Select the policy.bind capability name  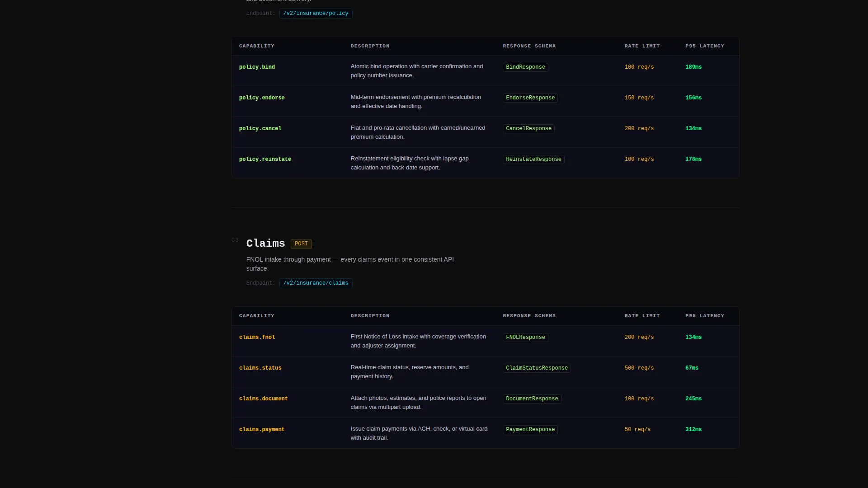[257, 67]
